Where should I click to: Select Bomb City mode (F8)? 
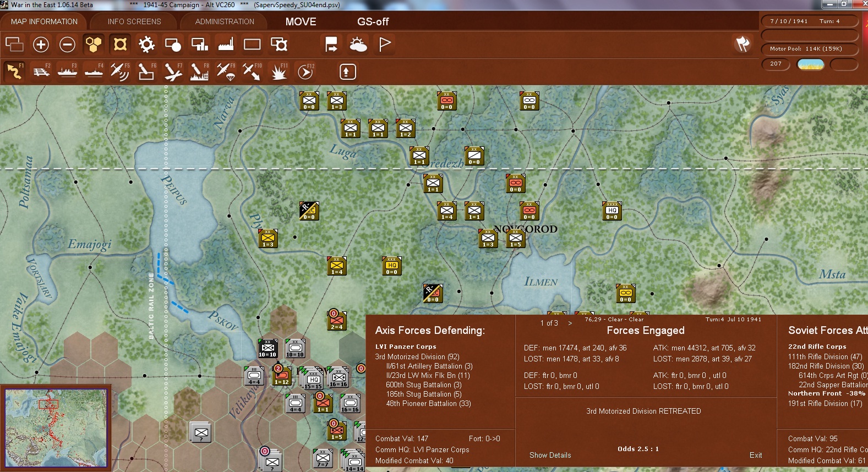coord(199,72)
